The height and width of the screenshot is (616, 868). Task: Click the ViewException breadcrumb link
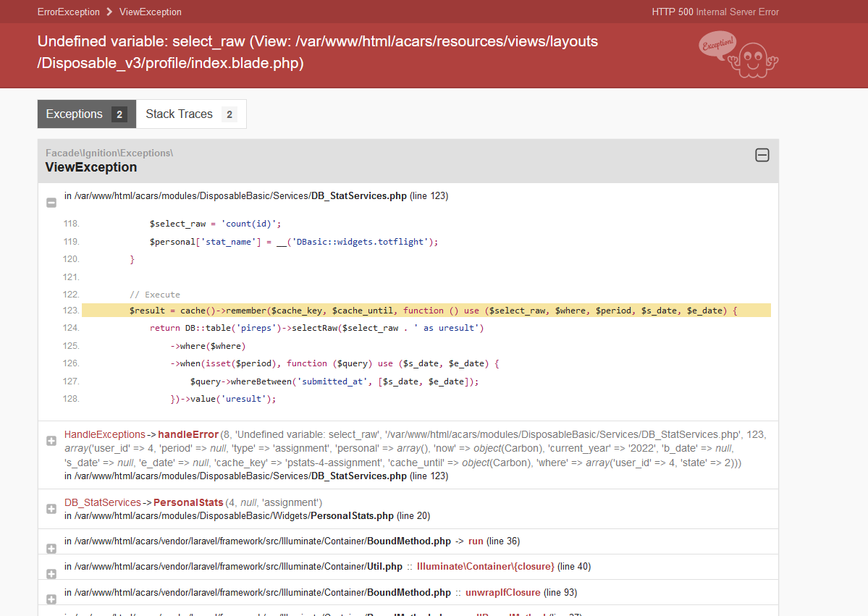pos(151,12)
